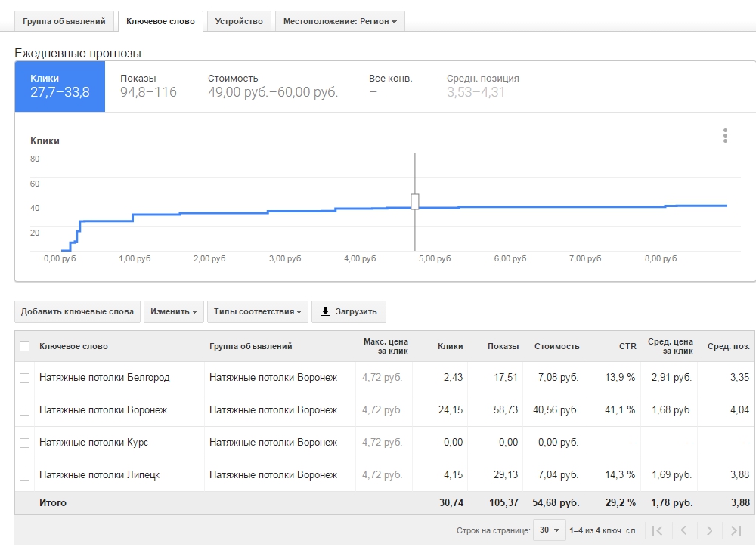Check the row for Натяжные потолки Белгород
Image resolution: width=756 pixels, height=547 pixels.
click(x=23, y=377)
